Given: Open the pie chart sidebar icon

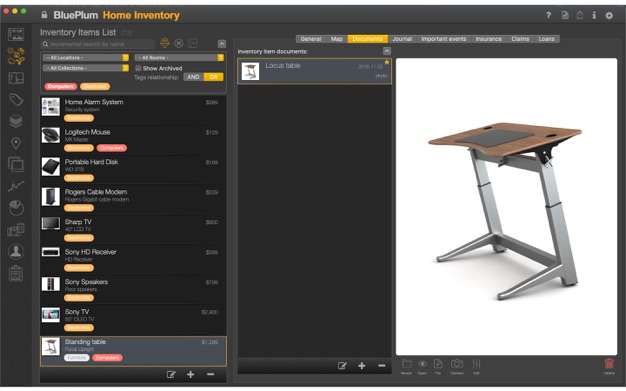Looking at the screenshot, I should 16,208.
